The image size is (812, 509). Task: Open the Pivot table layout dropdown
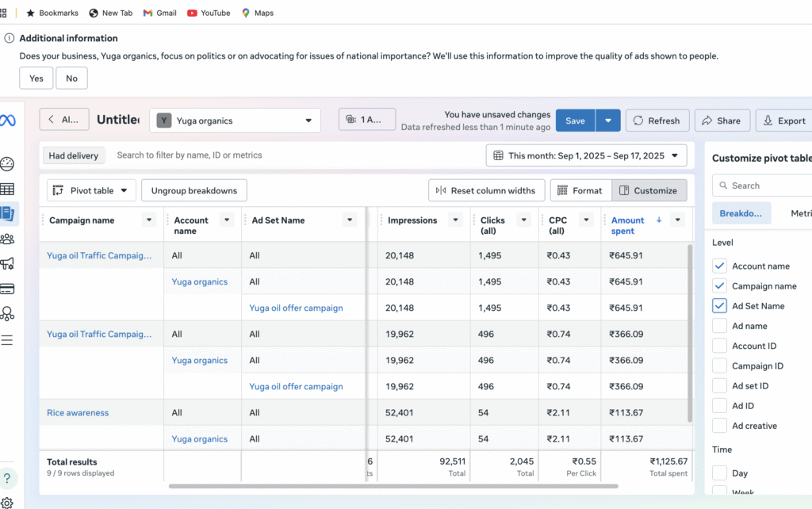pyautogui.click(x=90, y=190)
